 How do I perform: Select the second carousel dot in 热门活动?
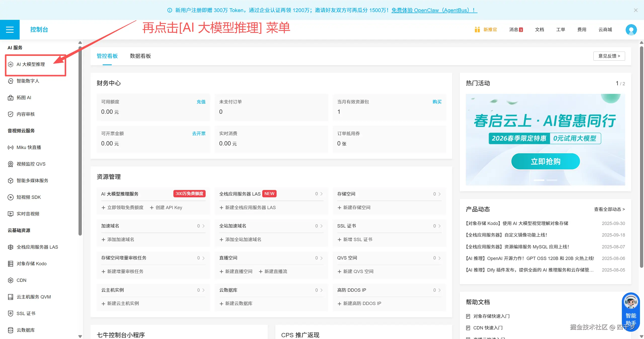(552, 180)
